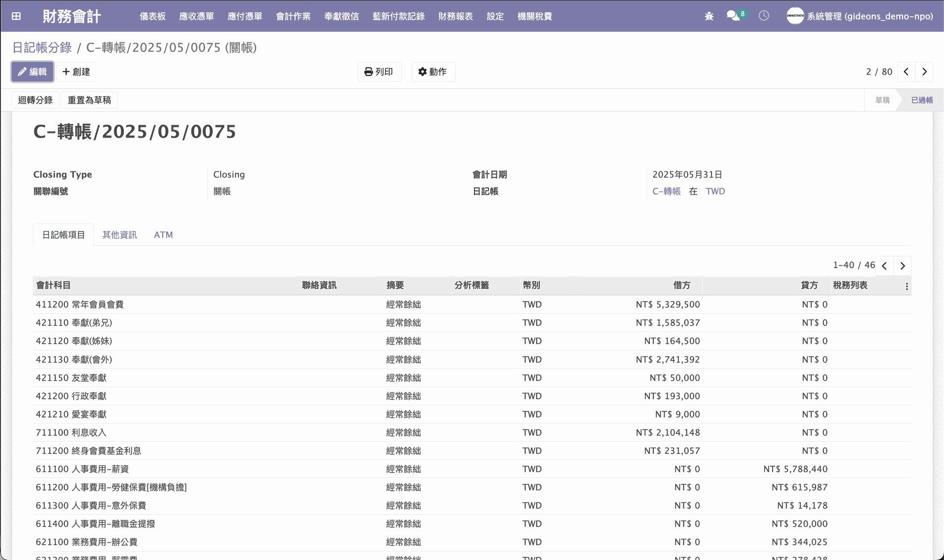
Task: Go to previous record arrow
Action: [906, 72]
